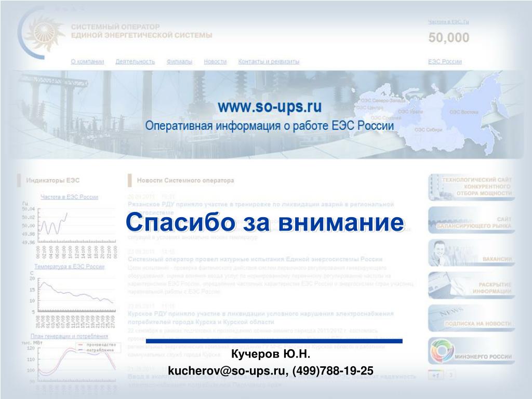Open the Вакансии banner
The width and height of the screenshot is (532, 399).
(x=472, y=253)
